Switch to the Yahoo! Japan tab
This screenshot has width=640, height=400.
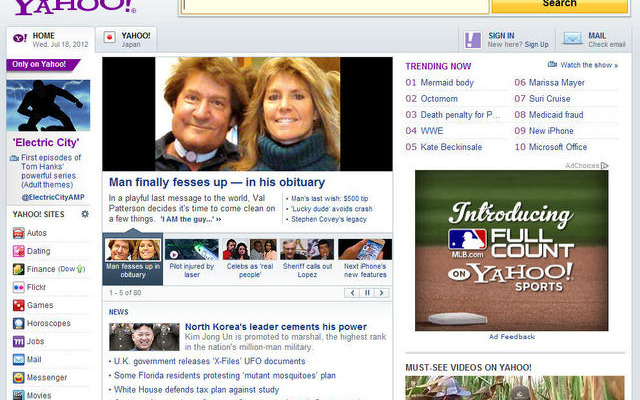[126, 40]
